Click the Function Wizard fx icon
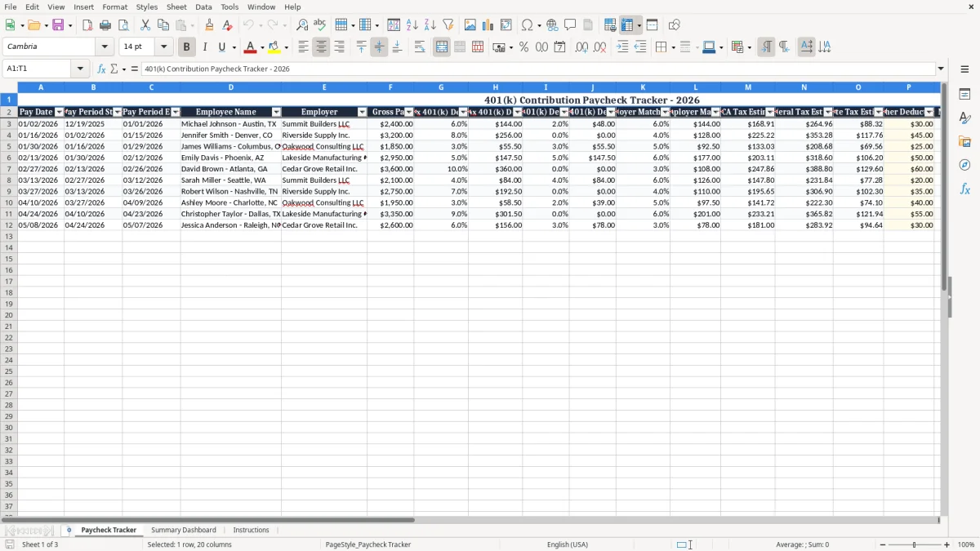The width and height of the screenshot is (980, 551). coord(101,69)
